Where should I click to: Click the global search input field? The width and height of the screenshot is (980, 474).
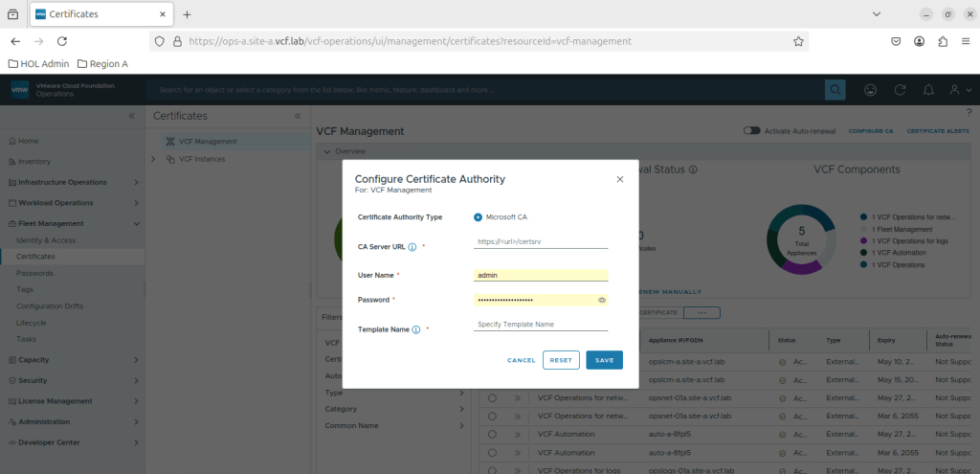click(x=485, y=90)
